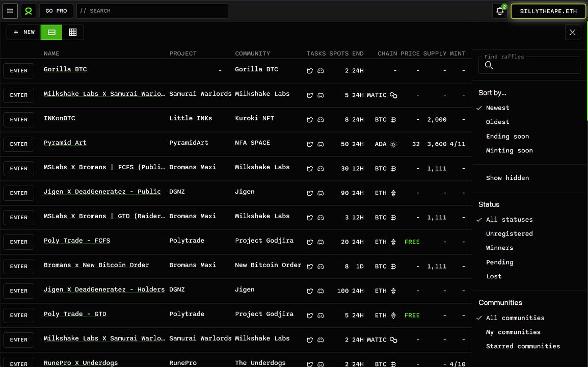Click Twitter icon in Jigen X DeadGeneratez - Public row
This screenshot has height=367, width=588.
[x=310, y=193]
